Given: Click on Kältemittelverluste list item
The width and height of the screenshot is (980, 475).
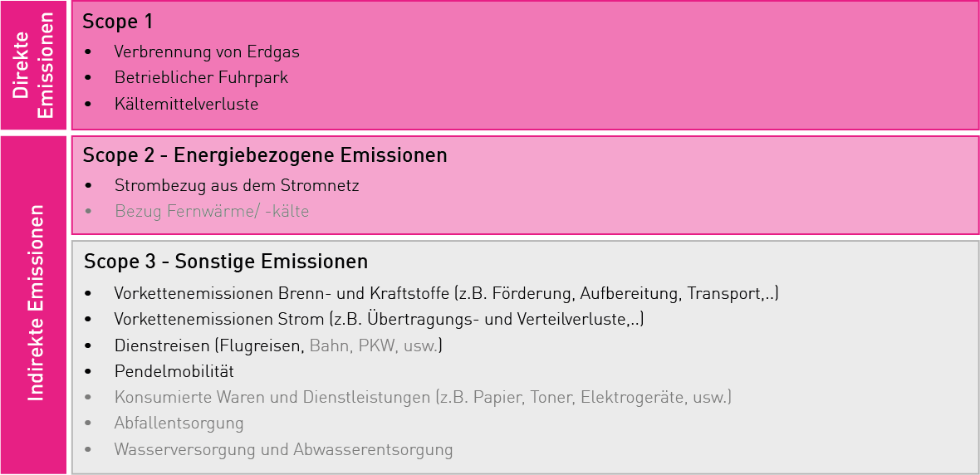Looking at the screenshot, I should (186, 105).
